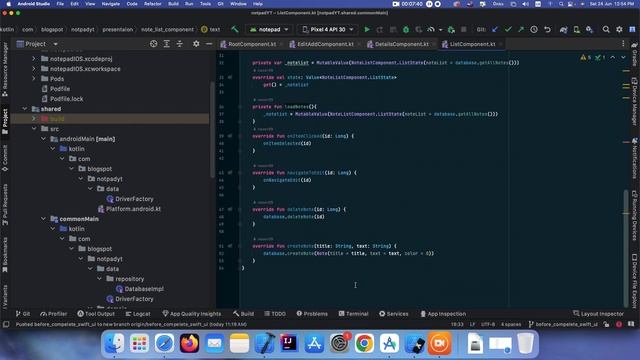Open App Inspection tool window
The width and height of the screenshot is (640, 360).
tap(443, 314)
